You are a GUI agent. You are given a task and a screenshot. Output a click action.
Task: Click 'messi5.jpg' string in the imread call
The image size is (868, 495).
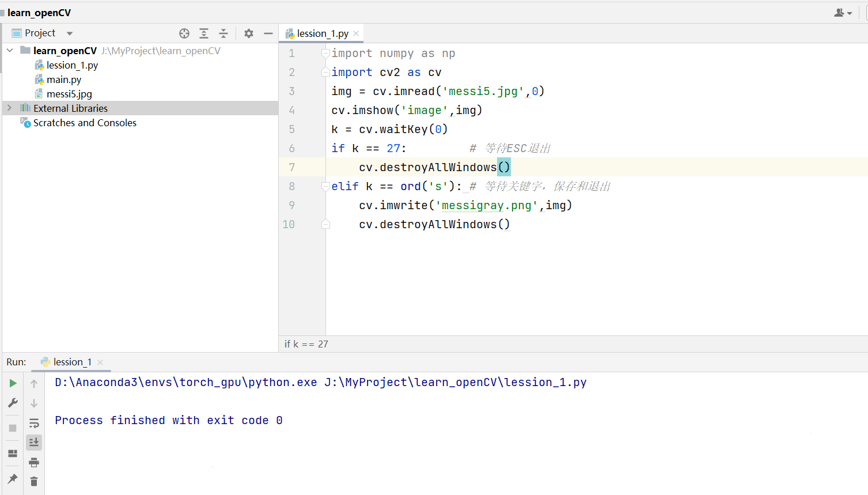483,92
